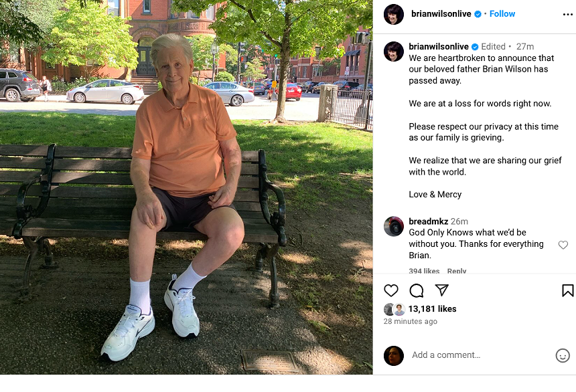Open comment bubble icon under post

[417, 290]
